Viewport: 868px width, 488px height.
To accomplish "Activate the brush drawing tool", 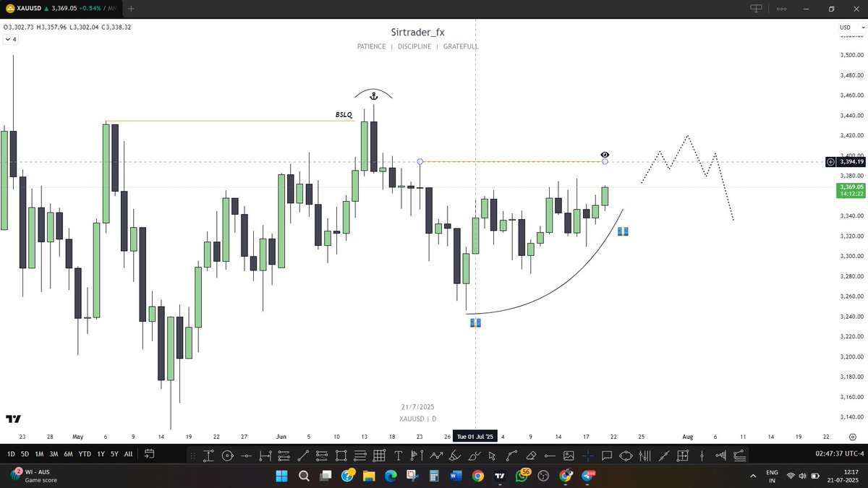I will tap(455, 455).
